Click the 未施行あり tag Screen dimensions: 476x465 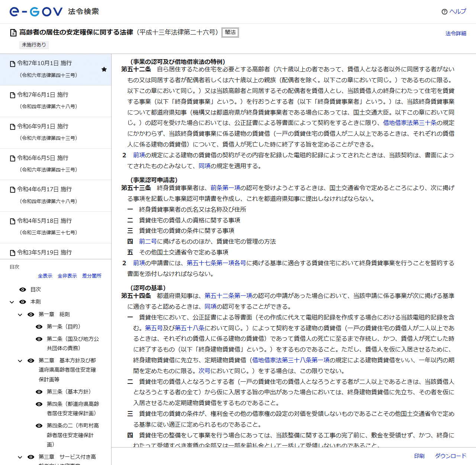34,45
